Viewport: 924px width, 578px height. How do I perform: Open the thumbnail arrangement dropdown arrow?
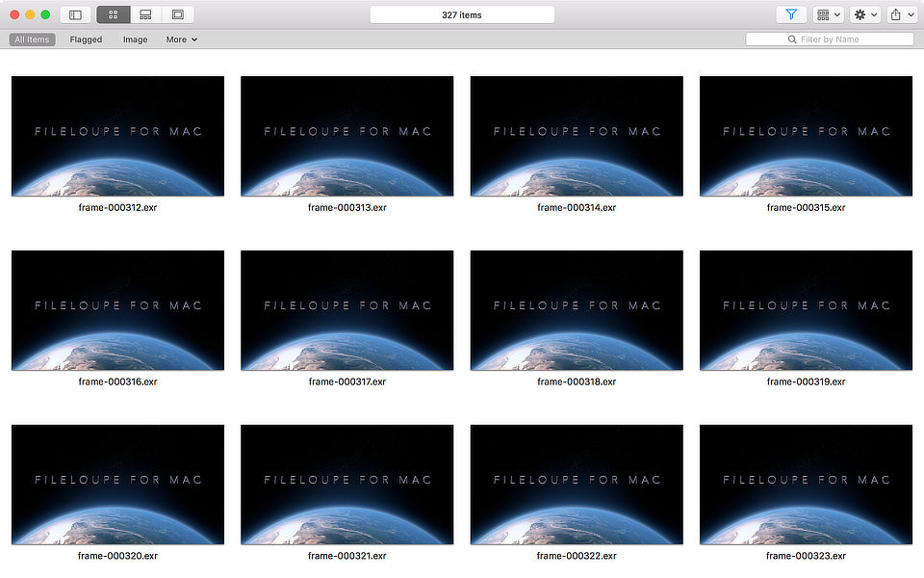[x=836, y=13]
